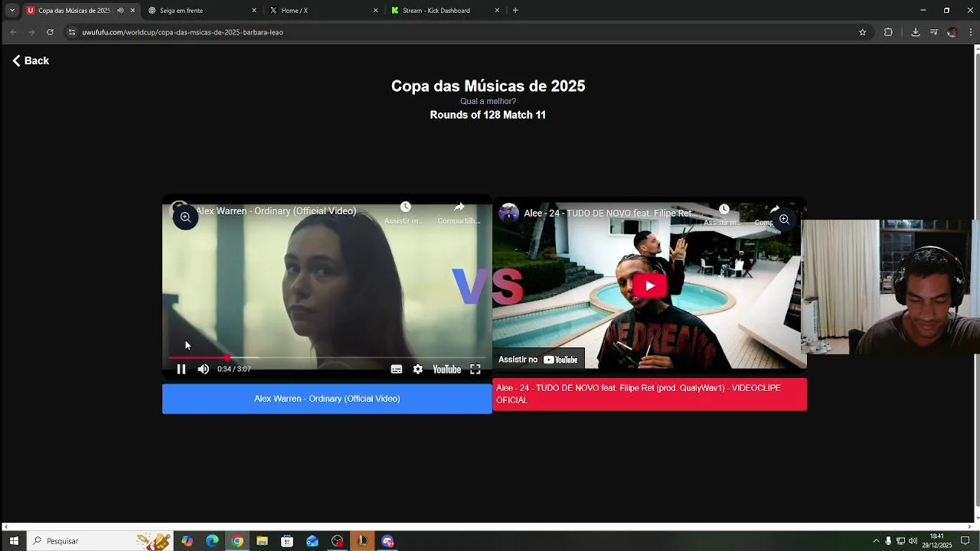980x551 pixels.
Task: Close the Kick Dashboard tab
Action: coord(497,11)
